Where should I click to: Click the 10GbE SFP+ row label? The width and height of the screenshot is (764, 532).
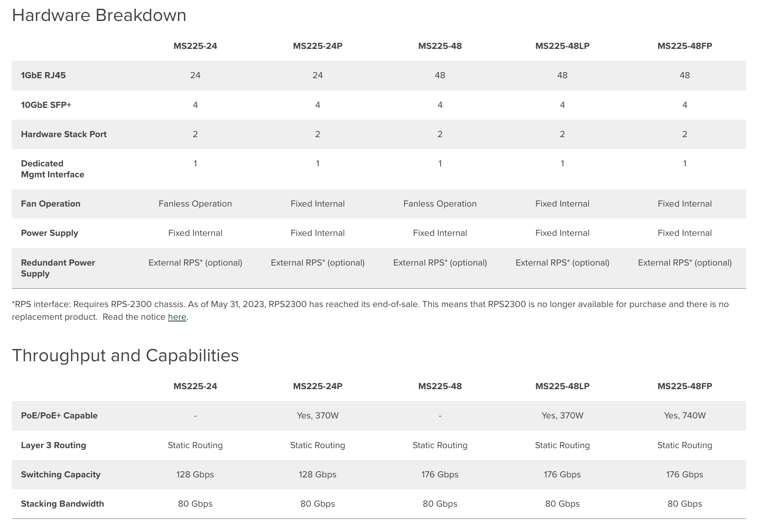coord(46,105)
